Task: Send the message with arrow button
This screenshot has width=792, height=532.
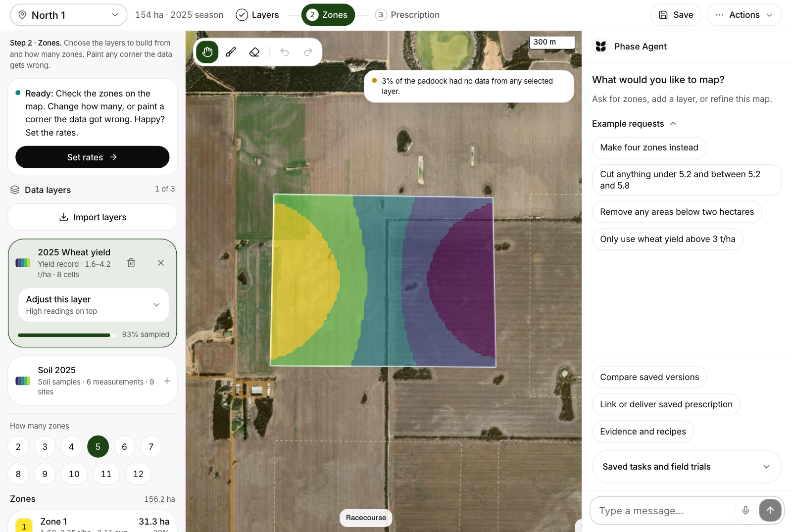Action: (770, 510)
